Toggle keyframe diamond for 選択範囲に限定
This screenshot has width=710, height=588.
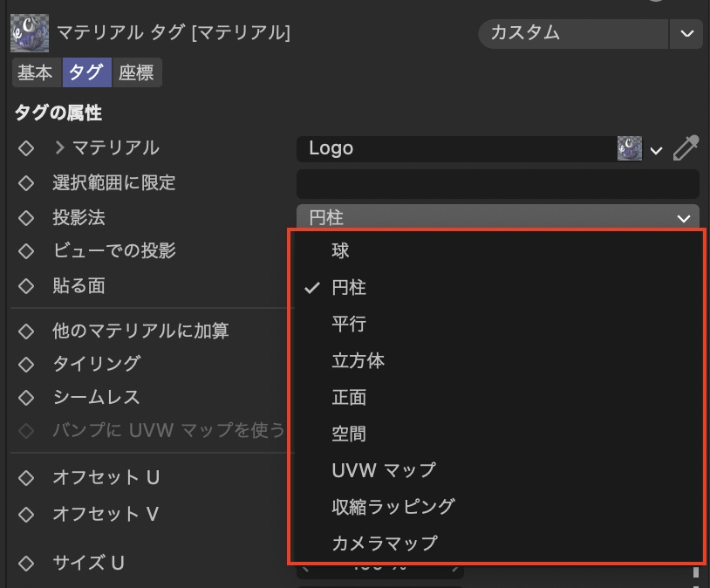[25, 183]
